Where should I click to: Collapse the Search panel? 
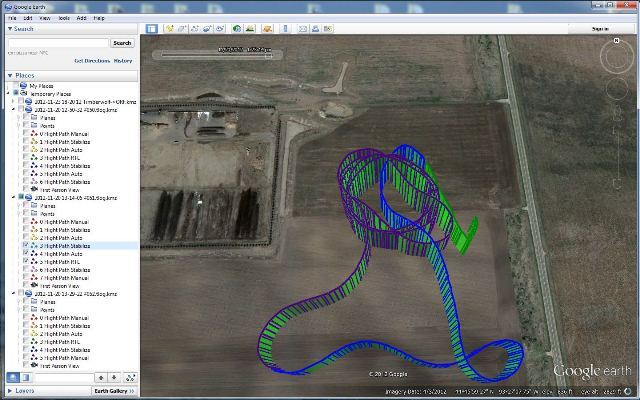[10, 29]
